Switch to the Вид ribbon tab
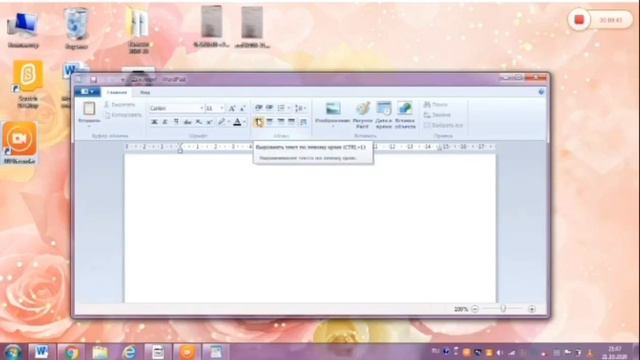This screenshot has height=360, width=640. click(x=145, y=93)
